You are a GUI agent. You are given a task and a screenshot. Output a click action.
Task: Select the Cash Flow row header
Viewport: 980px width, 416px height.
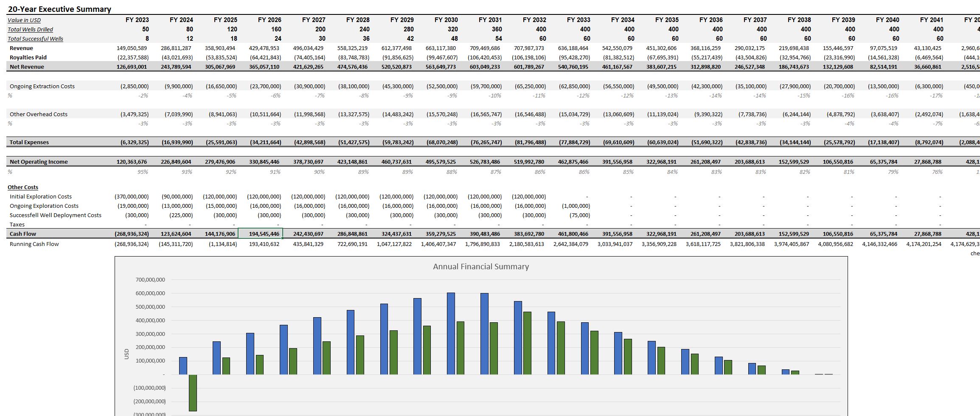pyautogui.click(x=22, y=234)
